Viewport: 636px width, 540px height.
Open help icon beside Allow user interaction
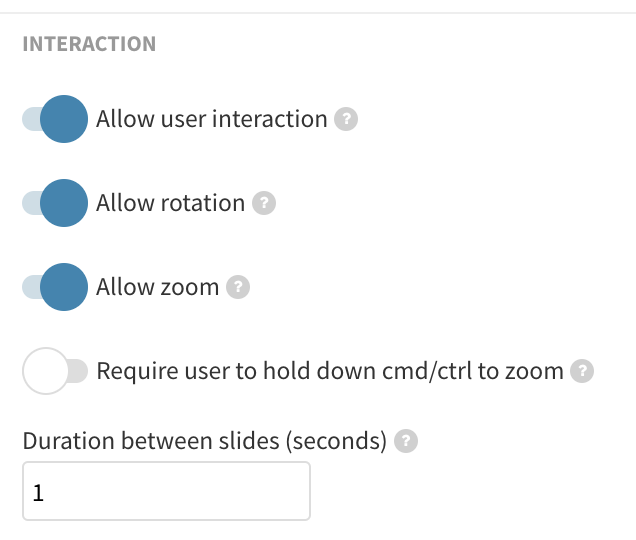point(345,120)
